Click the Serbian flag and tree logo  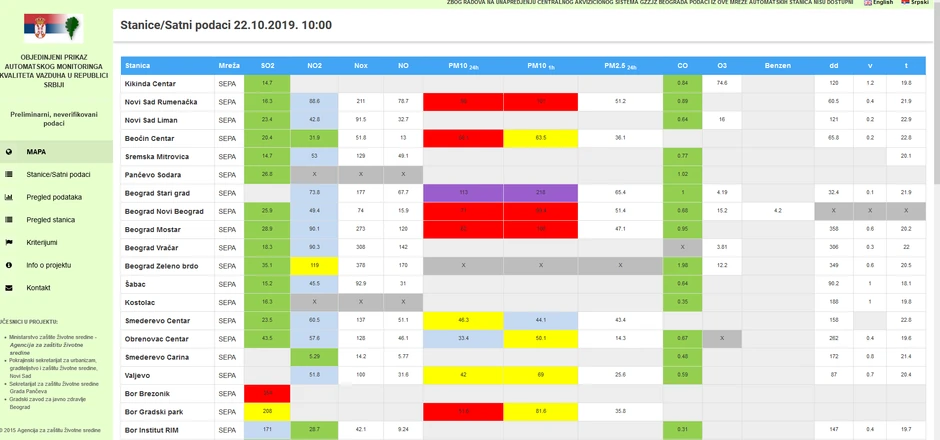[x=53, y=28]
